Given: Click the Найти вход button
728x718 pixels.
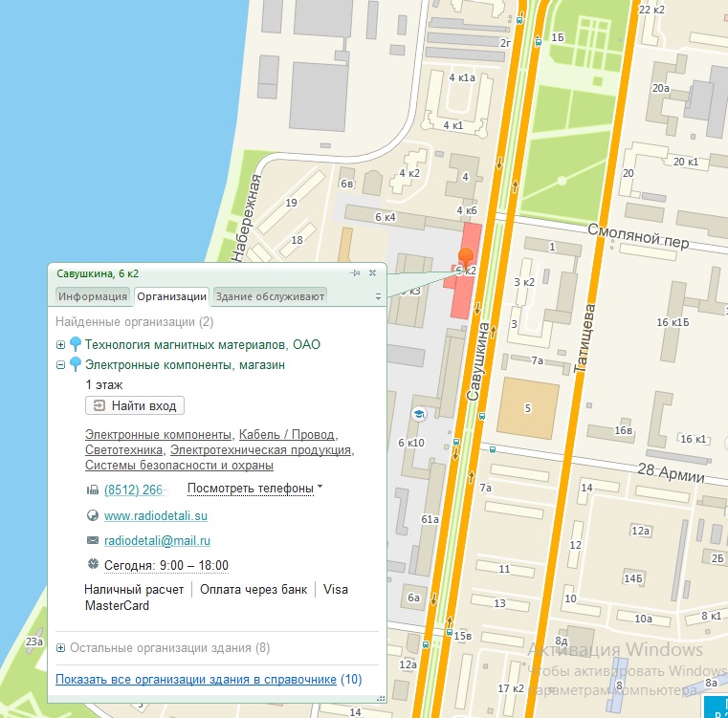Looking at the screenshot, I should [x=135, y=405].
